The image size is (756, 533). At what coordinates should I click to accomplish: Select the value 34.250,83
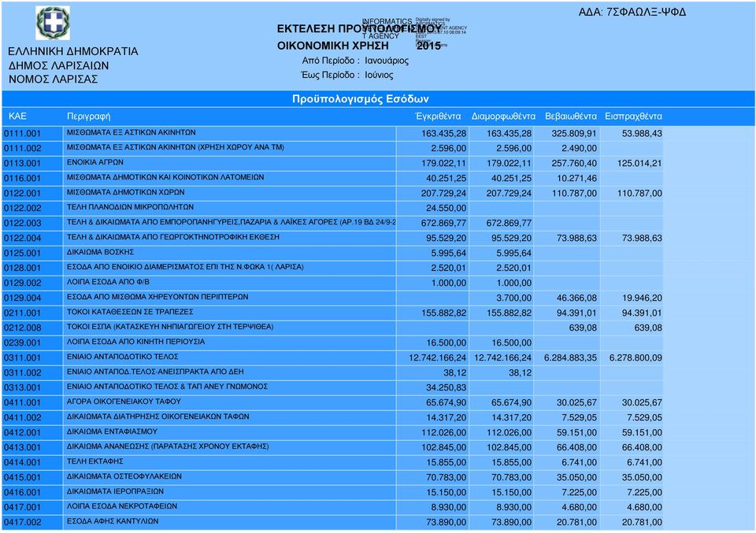click(x=446, y=387)
